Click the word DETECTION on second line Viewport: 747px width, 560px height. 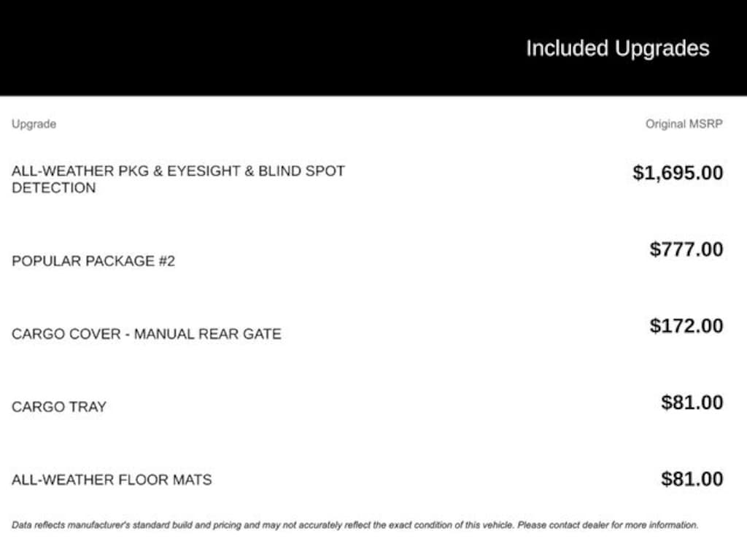click(x=53, y=188)
